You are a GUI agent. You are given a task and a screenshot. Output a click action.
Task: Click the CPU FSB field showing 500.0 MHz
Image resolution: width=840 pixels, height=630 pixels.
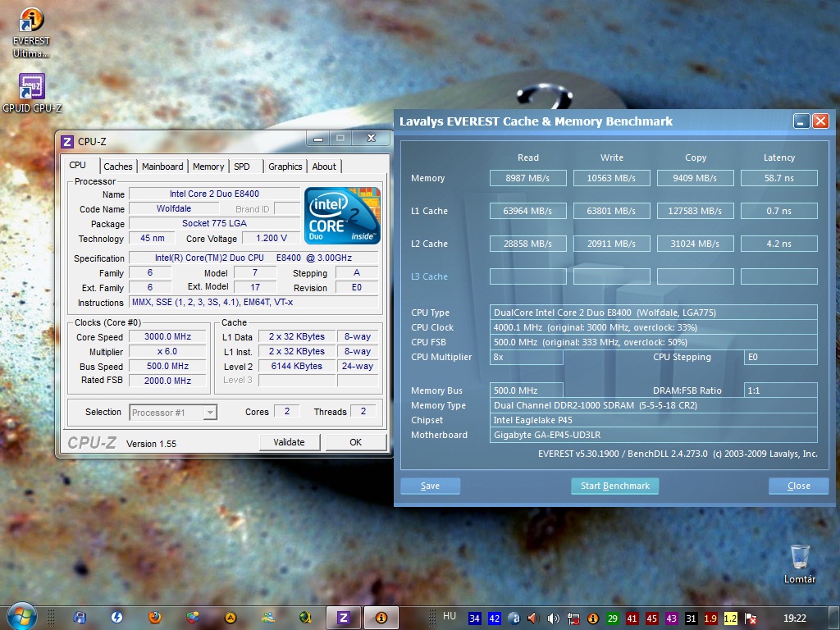[654, 342]
